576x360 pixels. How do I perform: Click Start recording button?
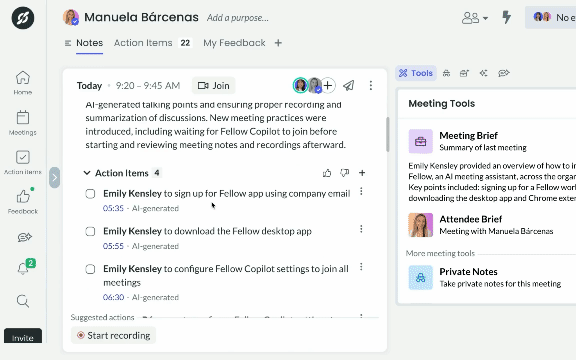(x=114, y=335)
